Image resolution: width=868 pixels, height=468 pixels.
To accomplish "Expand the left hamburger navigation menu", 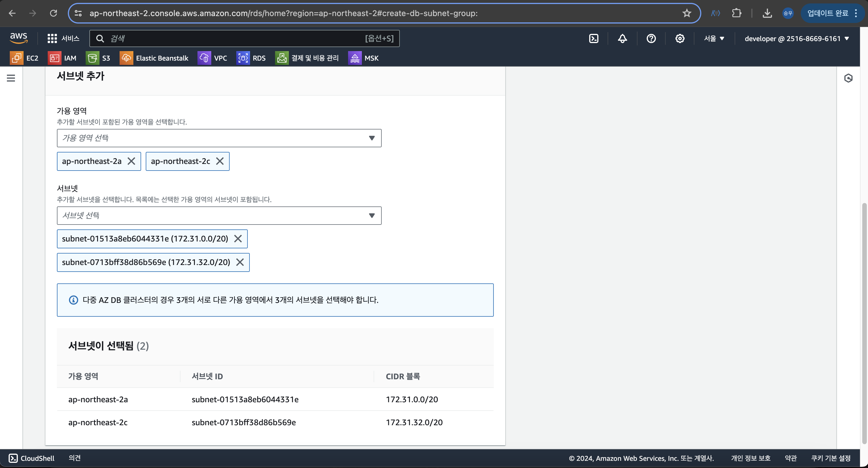I will coord(11,78).
